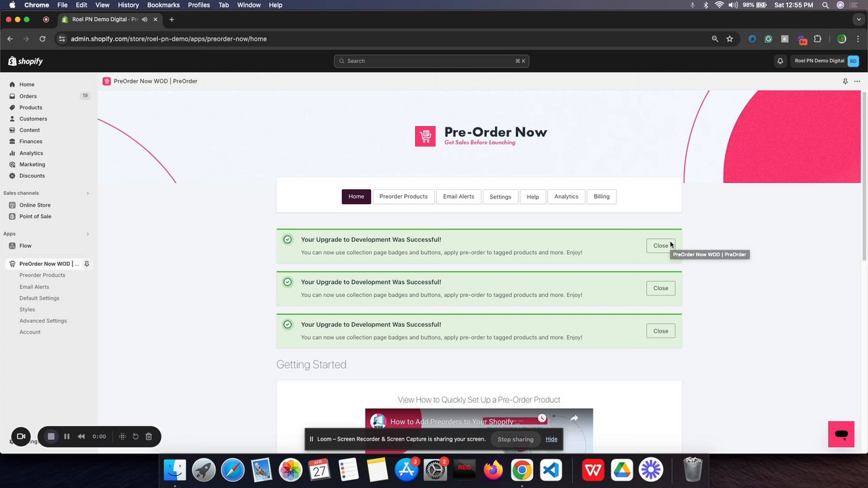
Task: Select the app's Home tab
Action: (x=356, y=197)
